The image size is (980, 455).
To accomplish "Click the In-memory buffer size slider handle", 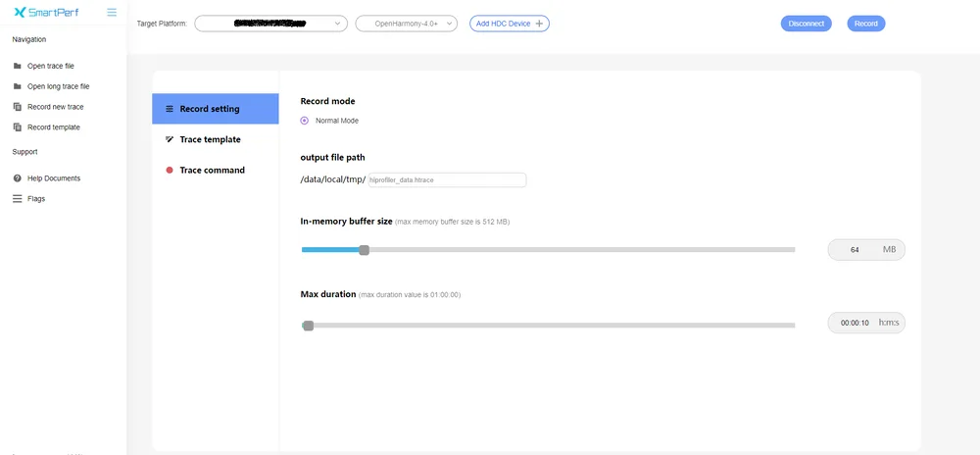I will point(365,250).
